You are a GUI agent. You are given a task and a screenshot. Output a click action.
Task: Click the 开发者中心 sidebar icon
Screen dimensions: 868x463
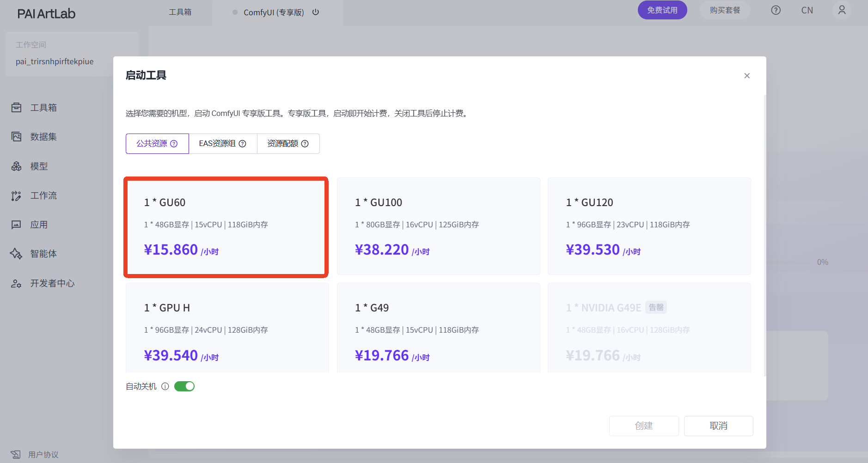17,283
